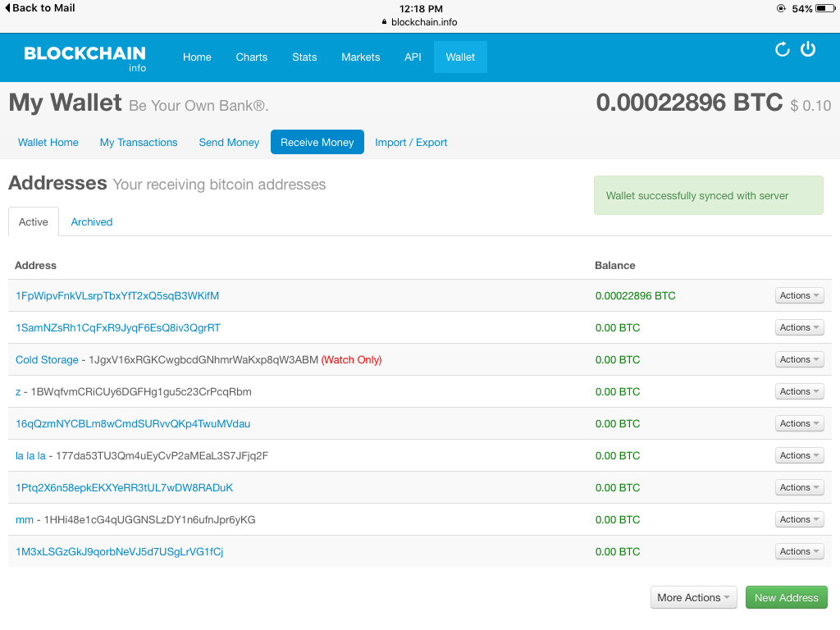The image size is (840, 630).
Task: Open My Transactions tab
Action: [138, 143]
